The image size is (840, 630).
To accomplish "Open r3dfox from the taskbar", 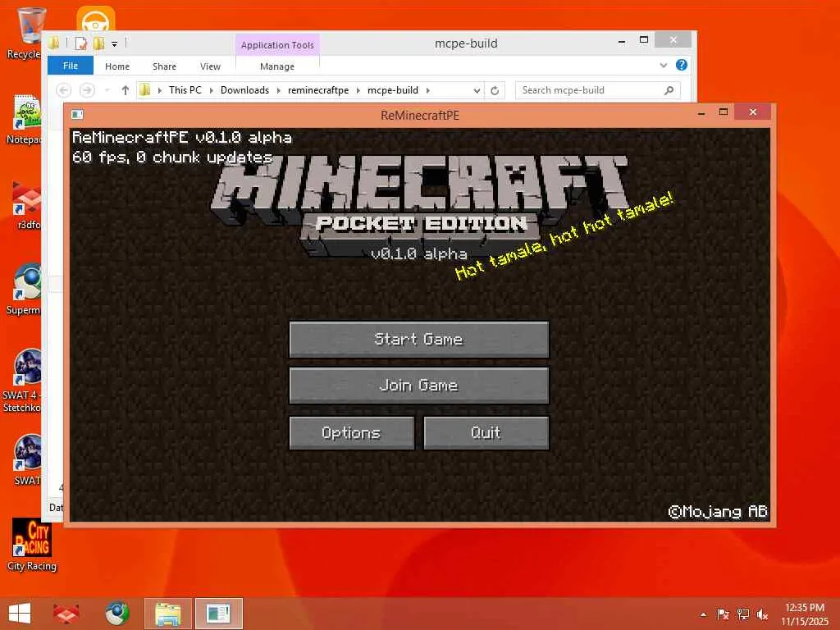I will point(66,614).
